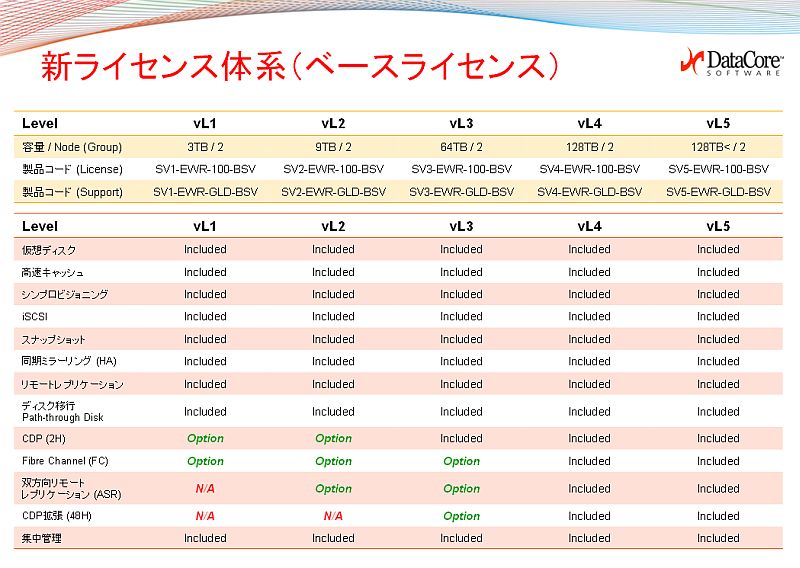Viewport: 800px width, 568px height.
Task: Click Option for Fibre Channel under vL3
Action: 461,461
